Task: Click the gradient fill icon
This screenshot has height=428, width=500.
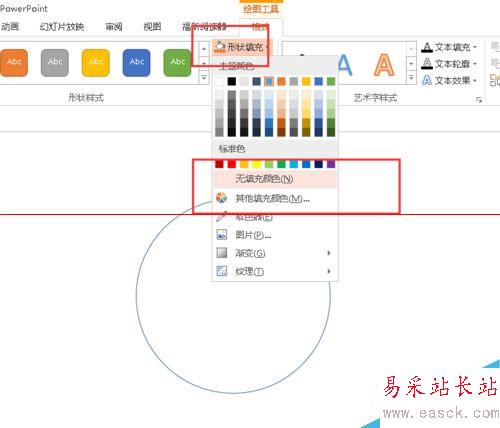Action: [x=222, y=253]
